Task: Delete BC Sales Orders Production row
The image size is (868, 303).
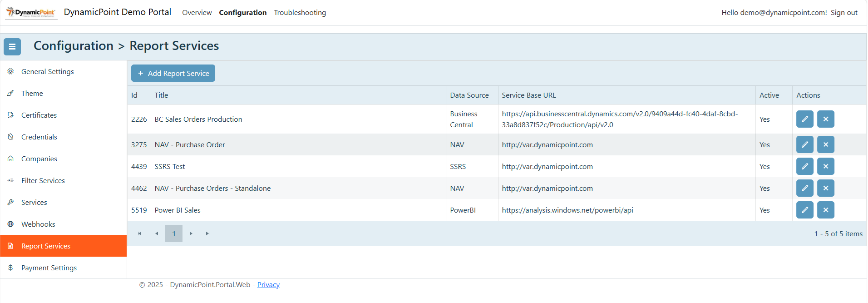Action: 825,119
